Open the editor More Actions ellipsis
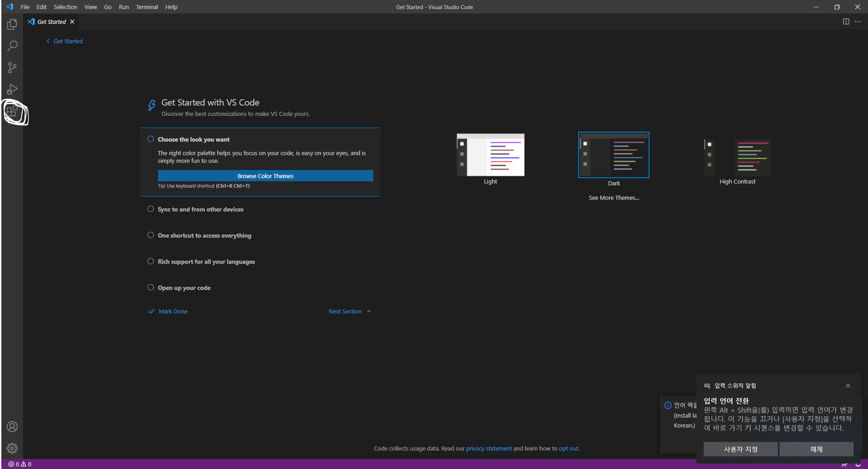The height and width of the screenshot is (469, 868). tap(858, 22)
